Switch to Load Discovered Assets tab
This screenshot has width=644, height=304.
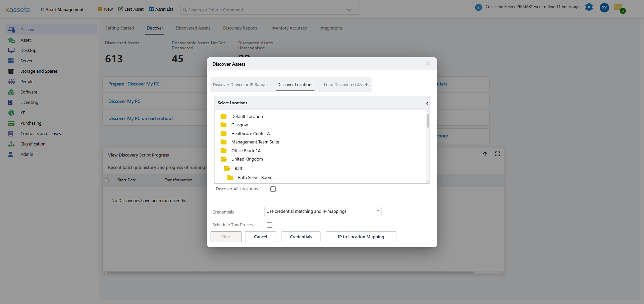(x=346, y=84)
